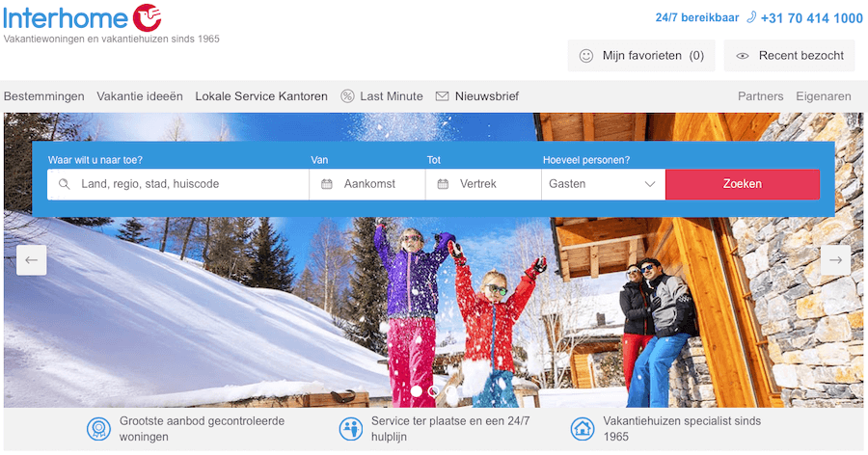The width and height of the screenshot is (868, 455).
Task: Open Lokale Service Kantoren menu item
Action: click(261, 96)
